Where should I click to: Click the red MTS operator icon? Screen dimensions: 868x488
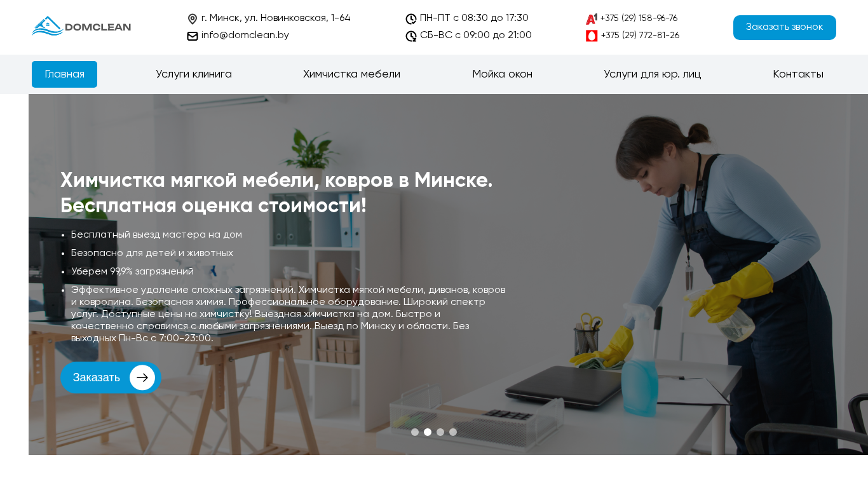pos(592,36)
